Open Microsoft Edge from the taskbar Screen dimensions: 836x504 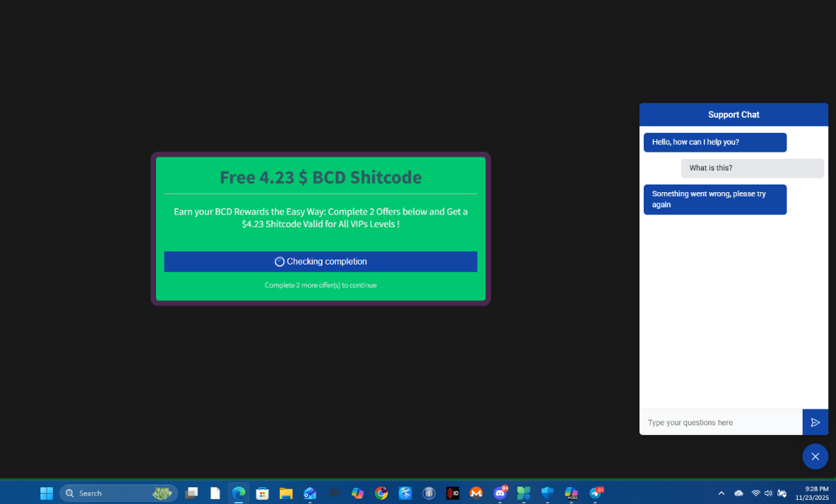(x=239, y=493)
